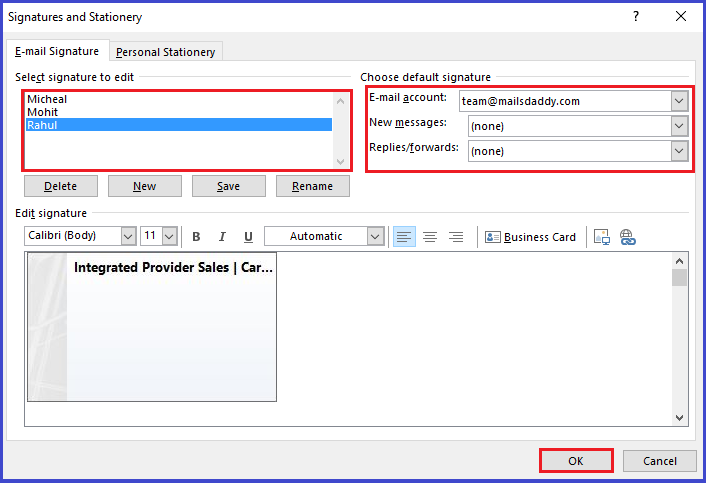
Task: Select the Rahul signature
Action: [179, 125]
